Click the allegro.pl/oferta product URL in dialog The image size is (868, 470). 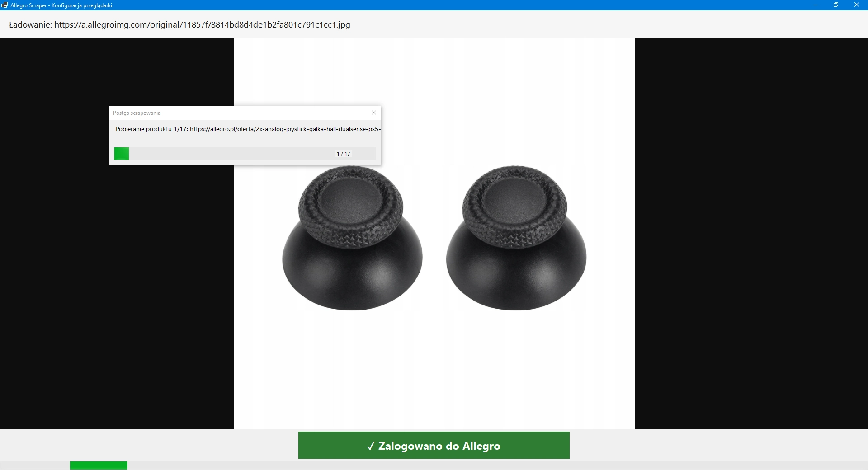tap(285, 129)
